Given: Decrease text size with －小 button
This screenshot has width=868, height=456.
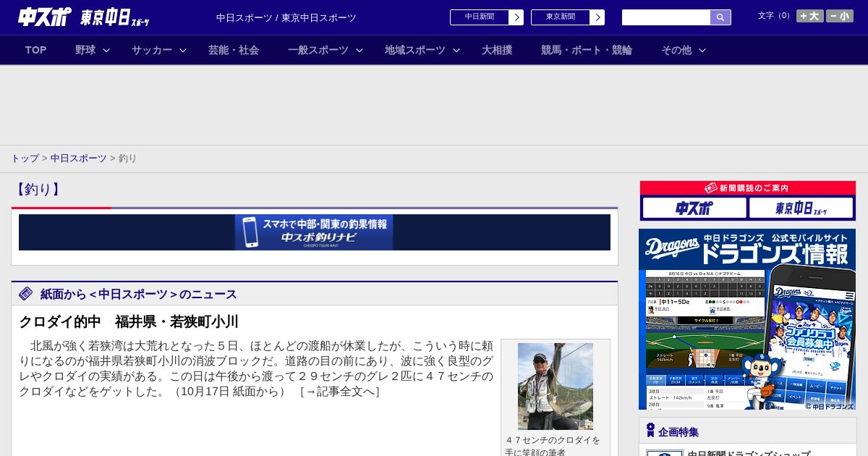Looking at the screenshot, I should (x=840, y=16).
